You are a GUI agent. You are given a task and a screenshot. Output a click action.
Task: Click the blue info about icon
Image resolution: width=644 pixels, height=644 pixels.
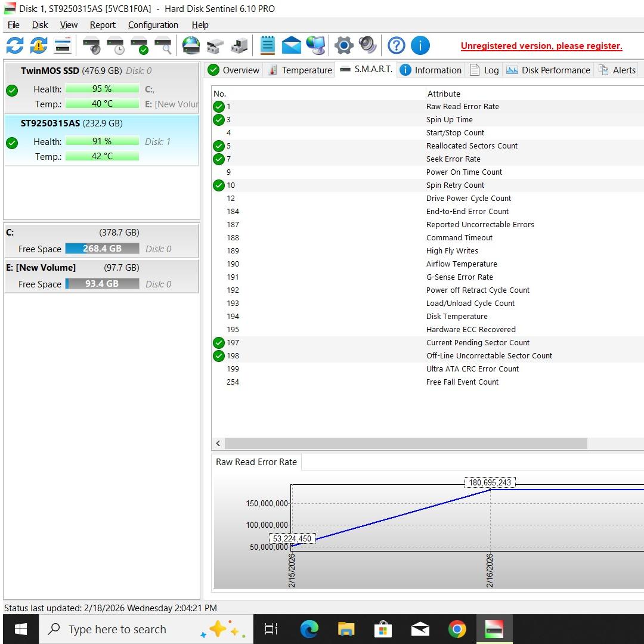[x=420, y=45]
